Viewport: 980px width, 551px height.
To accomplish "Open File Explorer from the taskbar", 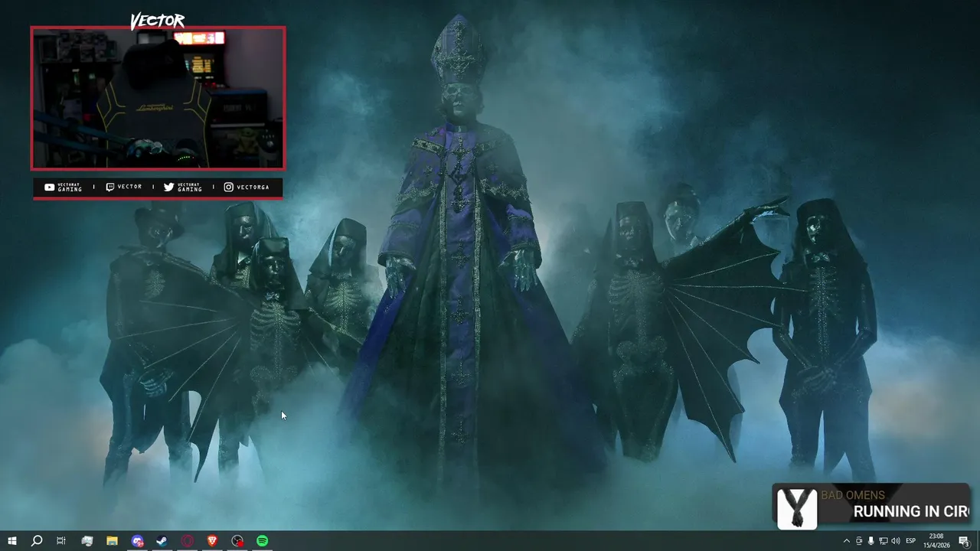I will point(112,541).
